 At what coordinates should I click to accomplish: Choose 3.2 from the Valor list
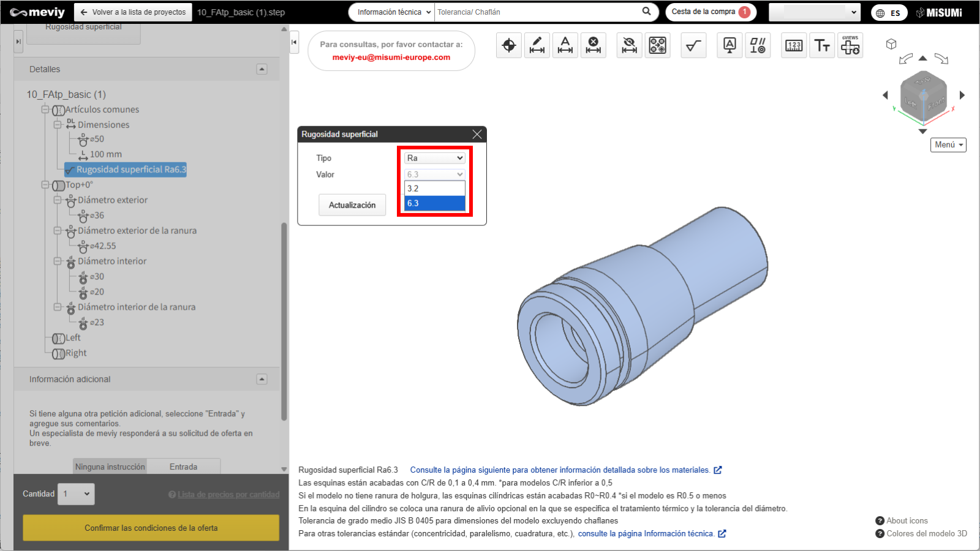pyautogui.click(x=434, y=189)
